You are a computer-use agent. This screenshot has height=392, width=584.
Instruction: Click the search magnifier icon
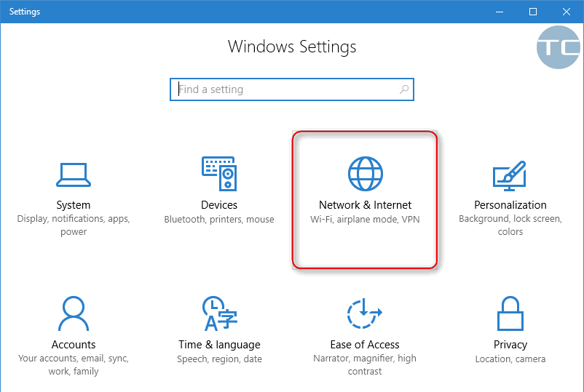click(x=404, y=89)
